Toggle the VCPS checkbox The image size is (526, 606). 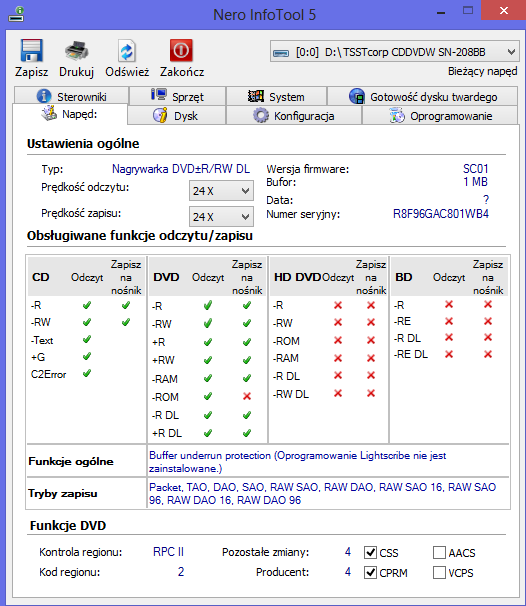coord(439,572)
